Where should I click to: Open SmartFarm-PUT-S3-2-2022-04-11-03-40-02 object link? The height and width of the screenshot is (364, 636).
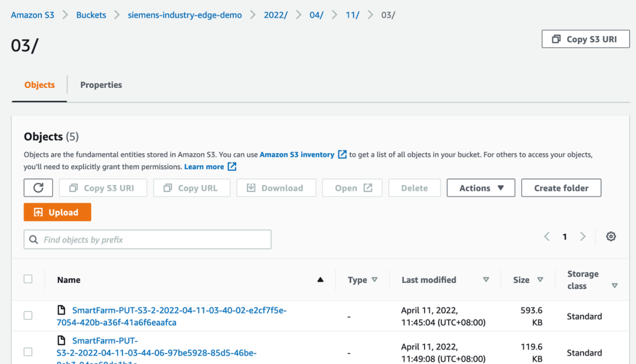tap(171, 316)
